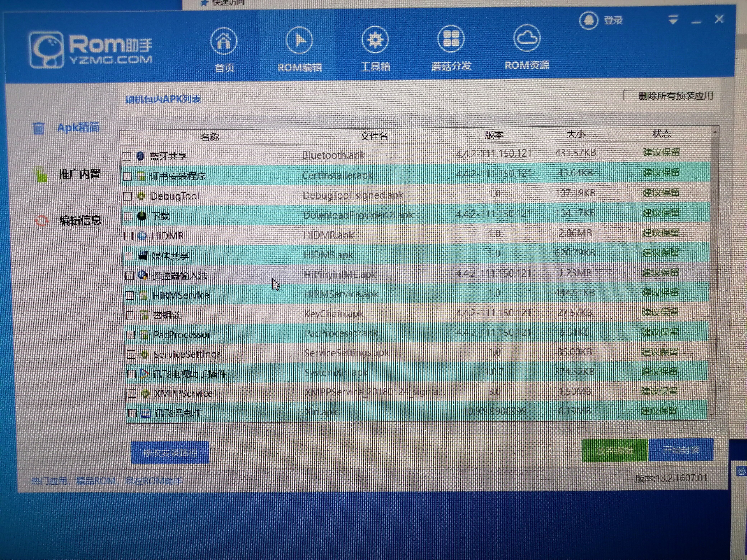Check the 证书安装程序 row checkbox
This screenshot has width=747, height=560.
point(127,176)
